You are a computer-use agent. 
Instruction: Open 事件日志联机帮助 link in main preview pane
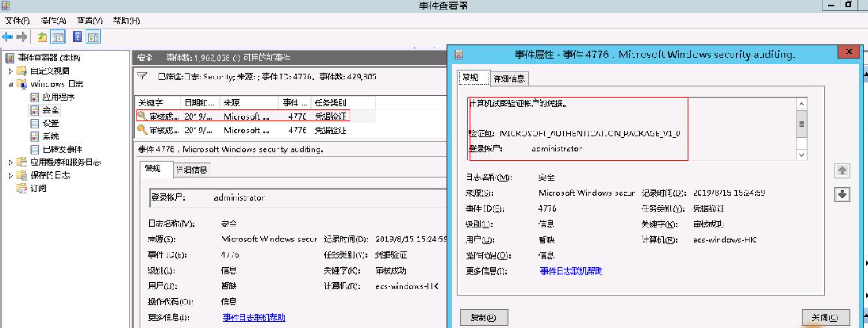tap(254, 318)
